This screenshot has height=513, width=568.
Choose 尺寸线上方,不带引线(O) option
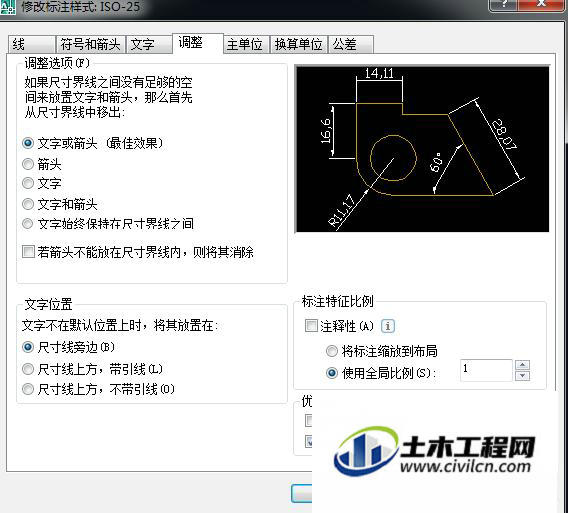[x=28, y=389]
